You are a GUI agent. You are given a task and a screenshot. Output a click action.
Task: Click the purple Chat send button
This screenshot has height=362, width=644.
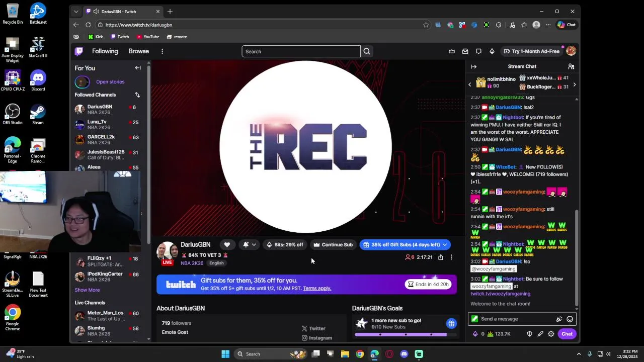click(567, 334)
